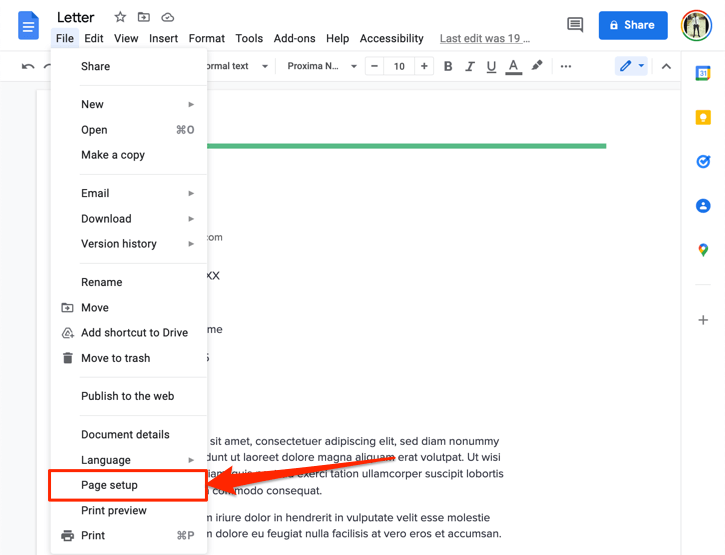Viewport: 725px width, 555px height.
Task: Check the cloud save status icon
Action: pos(167,18)
